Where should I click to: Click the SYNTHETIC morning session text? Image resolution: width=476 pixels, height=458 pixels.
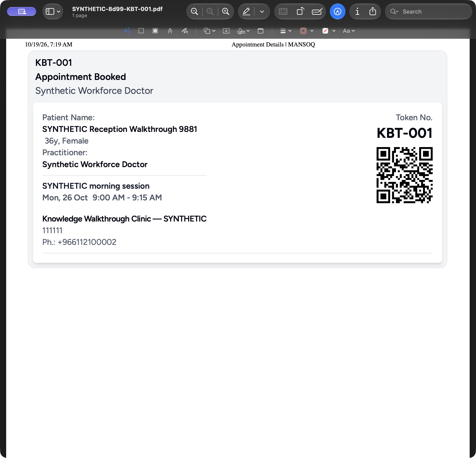(x=96, y=186)
